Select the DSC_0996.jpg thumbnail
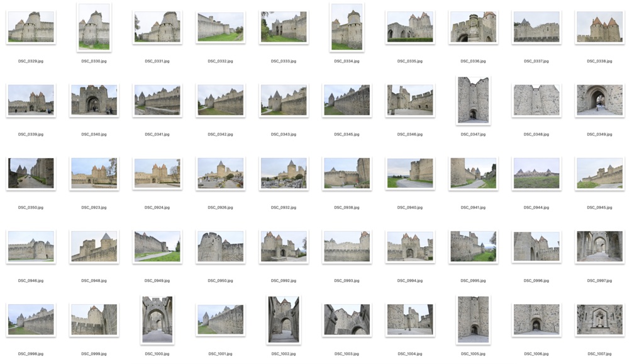 tap(536, 246)
